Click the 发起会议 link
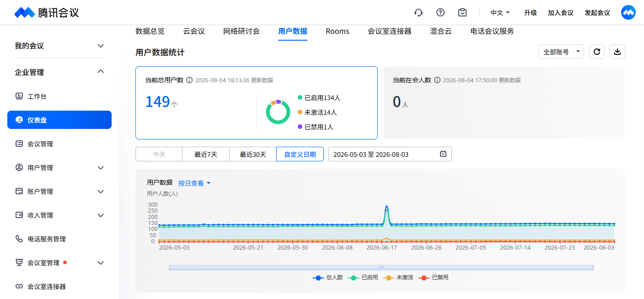The width and height of the screenshot is (644, 299). [597, 13]
